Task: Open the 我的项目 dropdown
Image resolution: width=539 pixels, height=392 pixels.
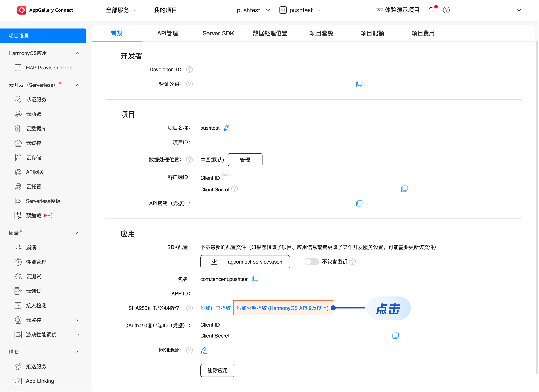Action: pos(169,10)
